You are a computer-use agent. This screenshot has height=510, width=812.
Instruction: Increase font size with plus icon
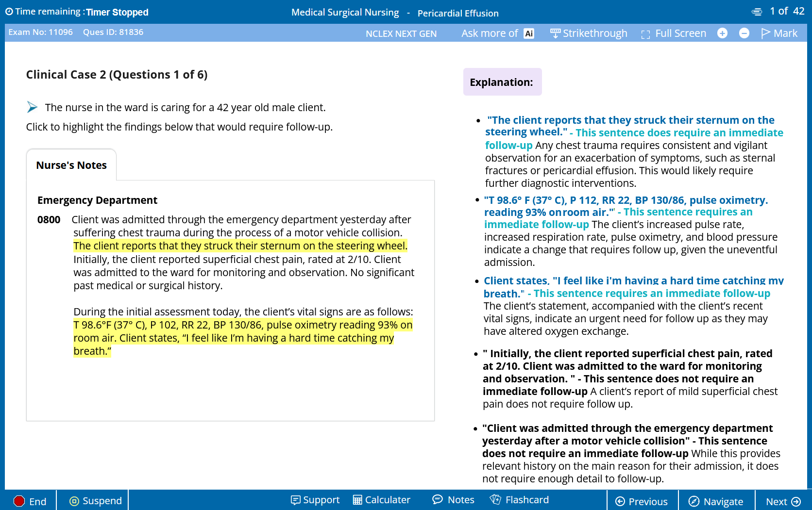723,33
